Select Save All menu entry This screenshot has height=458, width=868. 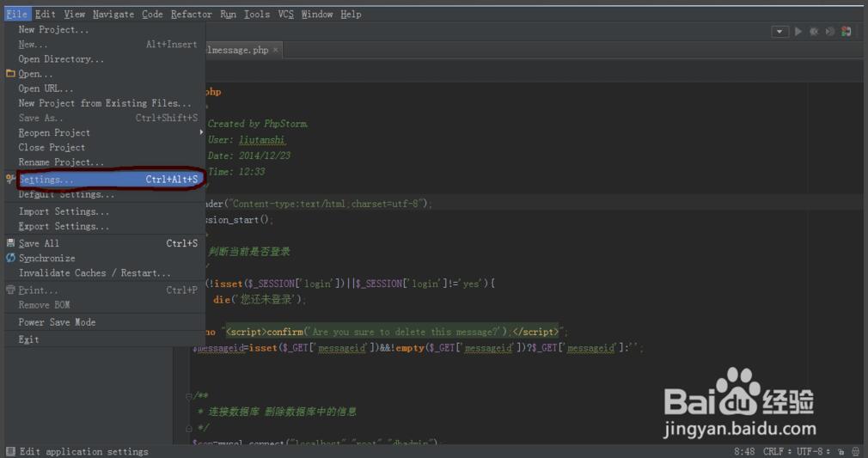click(x=105, y=243)
